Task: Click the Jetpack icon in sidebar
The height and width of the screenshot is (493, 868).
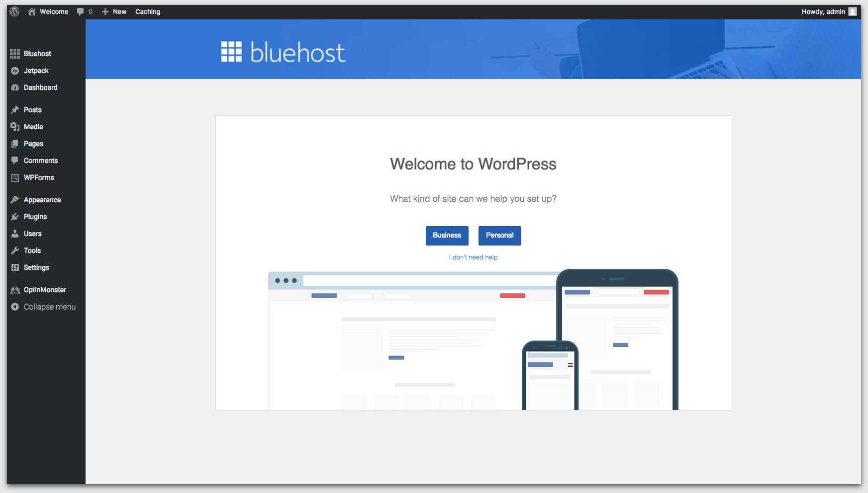Action: coord(15,71)
